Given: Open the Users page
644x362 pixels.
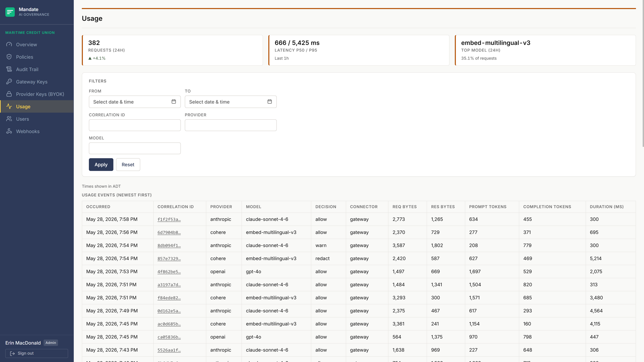Looking at the screenshot, I should [x=37, y=119].
